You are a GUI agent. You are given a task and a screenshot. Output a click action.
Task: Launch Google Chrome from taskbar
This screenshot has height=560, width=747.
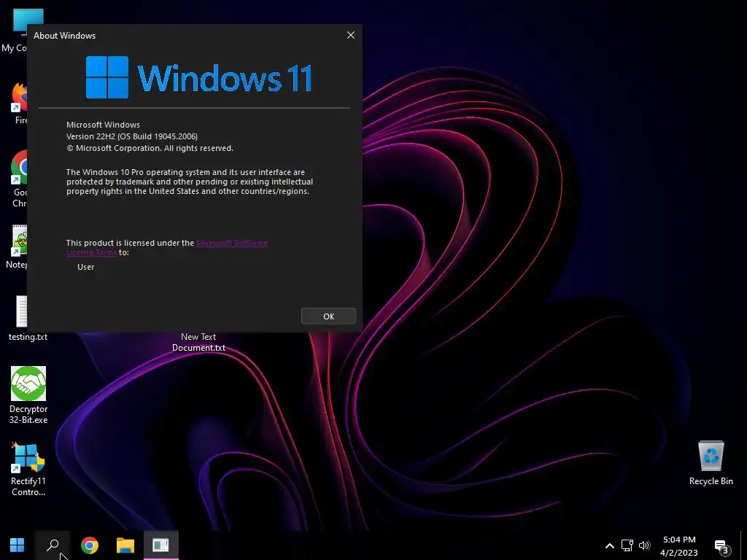click(x=90, y=545)
